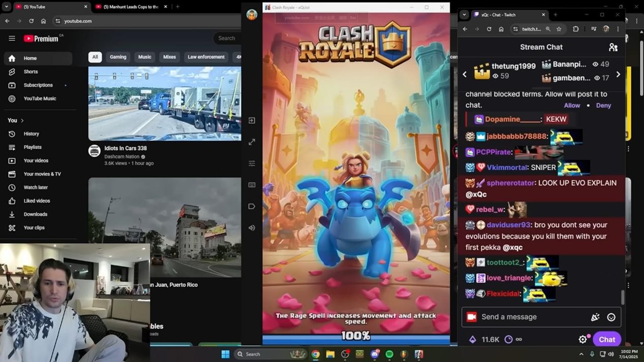The width and height of the screenshot is (644, 362).
Task: Select the Gaming filter chip
Action: point(118,57)
